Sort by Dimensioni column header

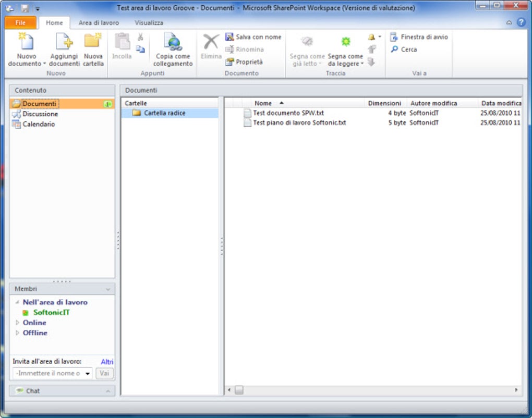point(384,103)
